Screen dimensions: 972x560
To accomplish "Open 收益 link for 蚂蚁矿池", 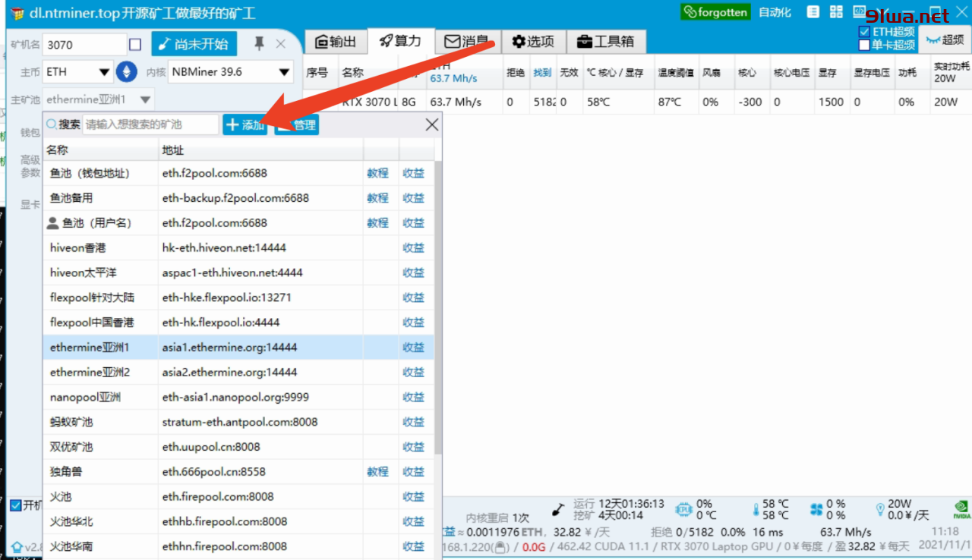I will (414, 422).
